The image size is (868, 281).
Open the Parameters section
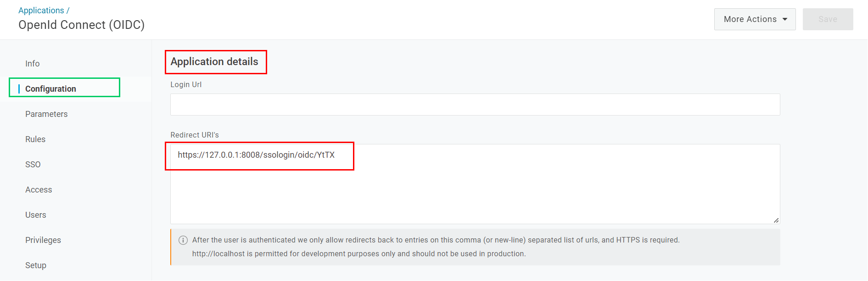[x=46, y=114]
